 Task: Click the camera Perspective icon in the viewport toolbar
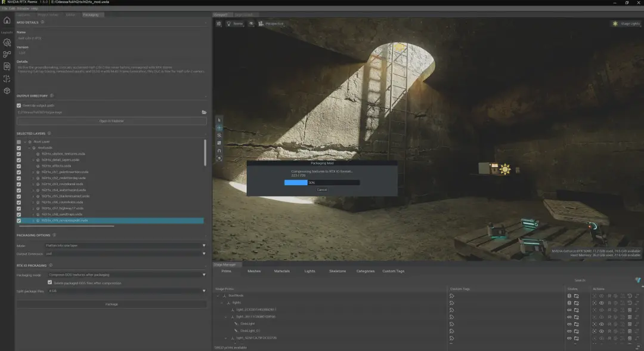coord(261,24)
